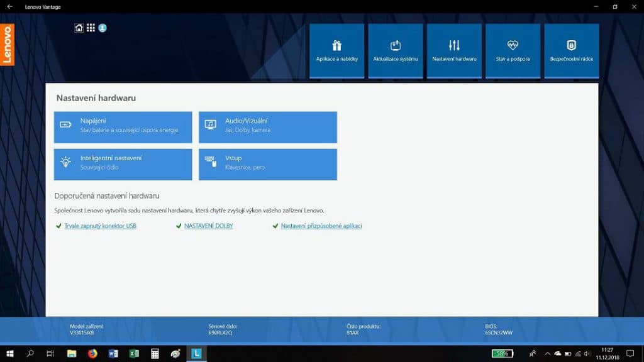This screenshot has width=644, height=362.
Task: Launch Word from the taskbar
Action: [113, 353]
